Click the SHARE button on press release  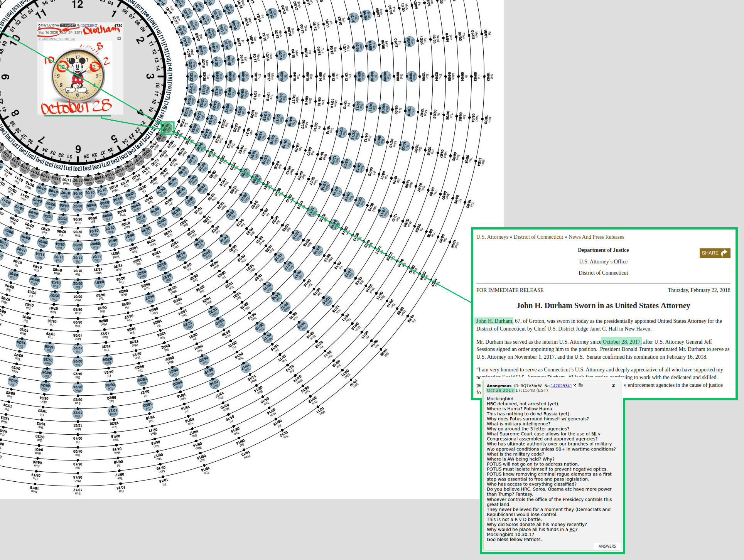point(715,253)
